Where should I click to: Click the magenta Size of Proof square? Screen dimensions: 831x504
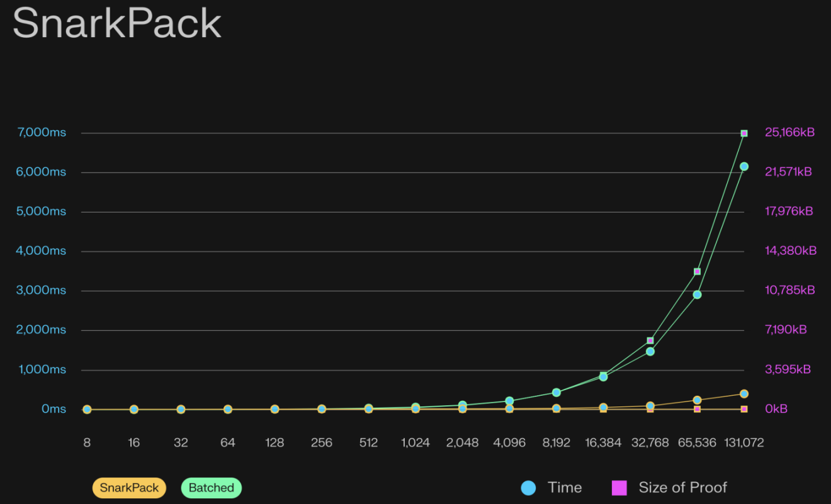[619, 488]
